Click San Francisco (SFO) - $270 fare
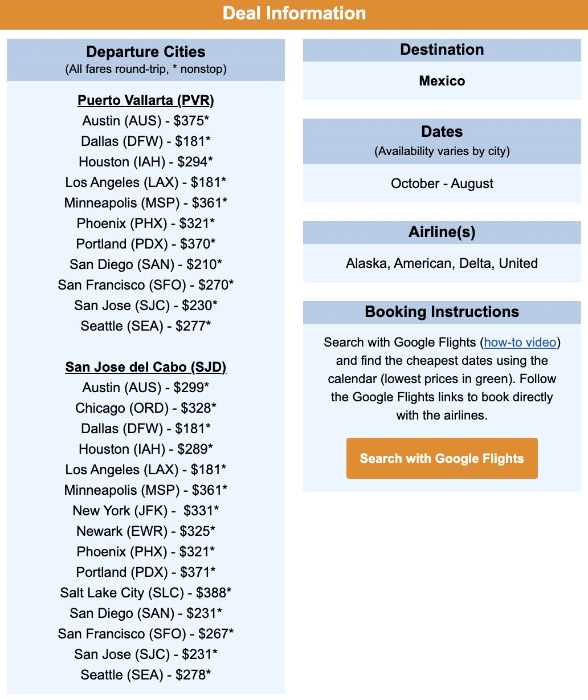This screenshot has height=700, width=588. (146, 285)
